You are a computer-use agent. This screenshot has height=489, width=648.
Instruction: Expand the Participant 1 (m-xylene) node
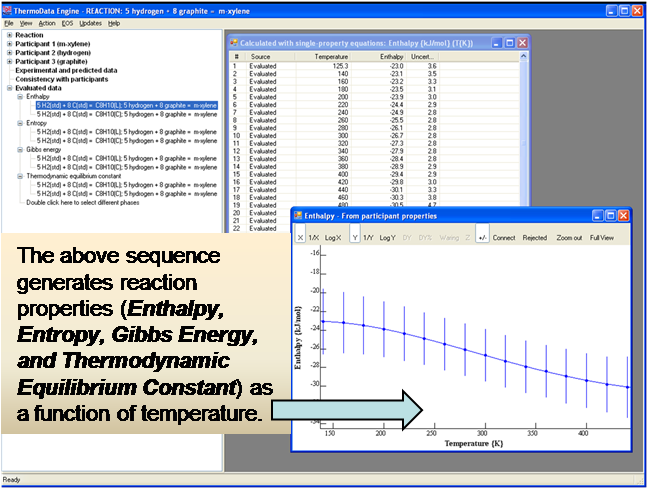pos(10,44)
